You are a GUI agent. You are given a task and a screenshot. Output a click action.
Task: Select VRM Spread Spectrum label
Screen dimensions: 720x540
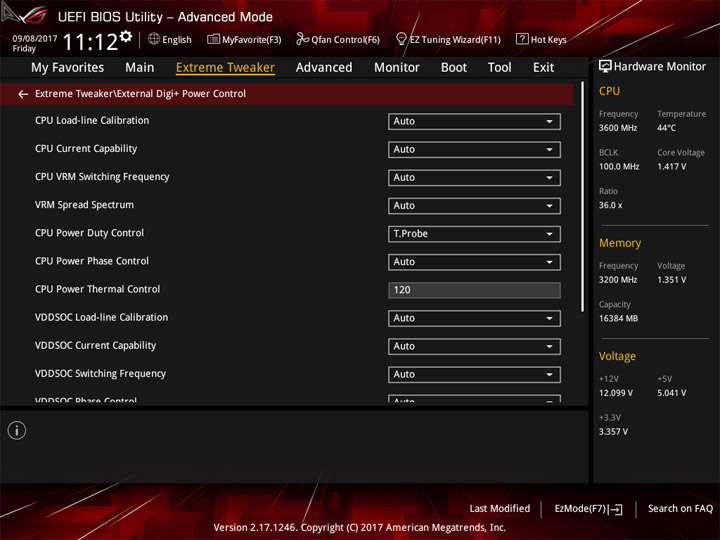(x=84, y=205)
